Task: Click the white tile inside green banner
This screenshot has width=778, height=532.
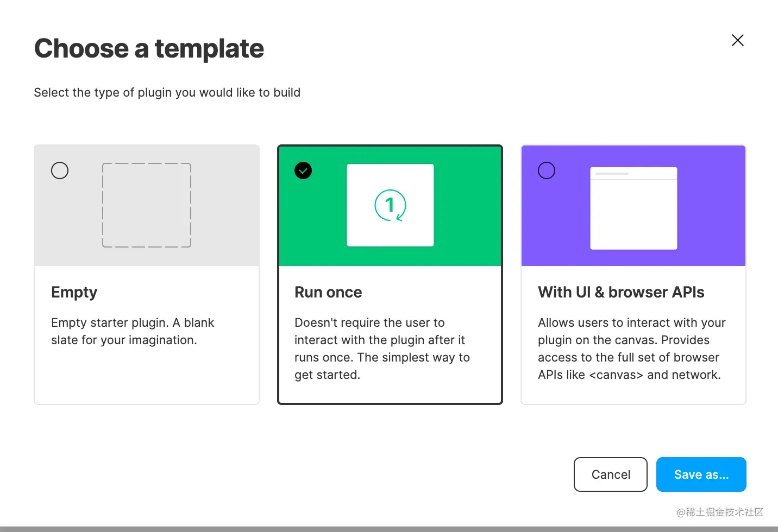Action: 390,205
